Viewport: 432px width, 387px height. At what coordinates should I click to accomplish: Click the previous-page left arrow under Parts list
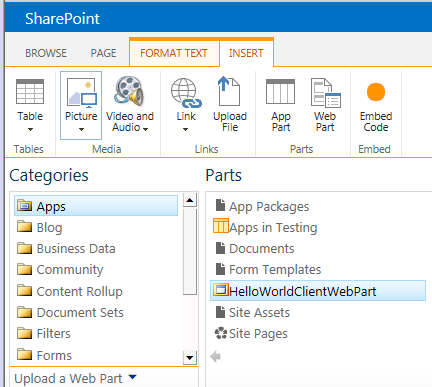(216, 356)
